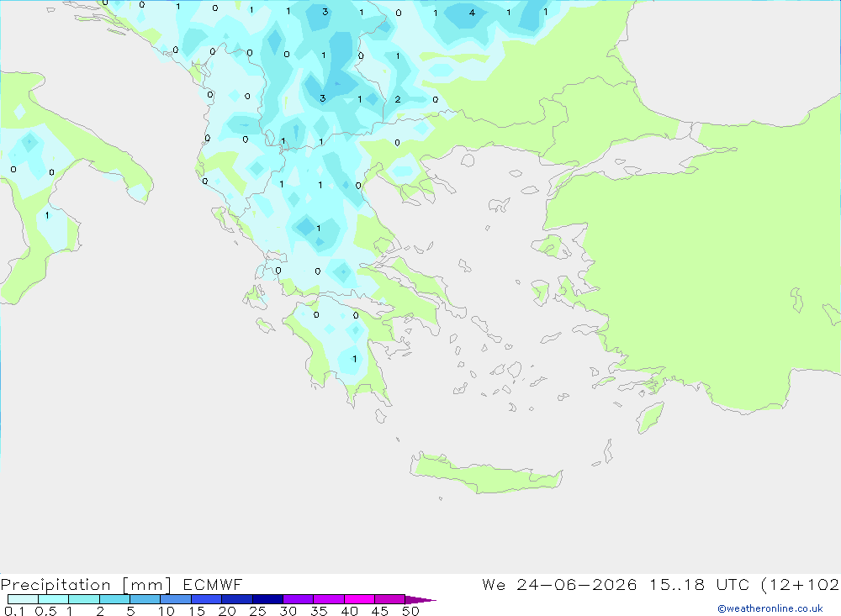
Task: Click the map value '2' over the Balkans
Action: 398,99
